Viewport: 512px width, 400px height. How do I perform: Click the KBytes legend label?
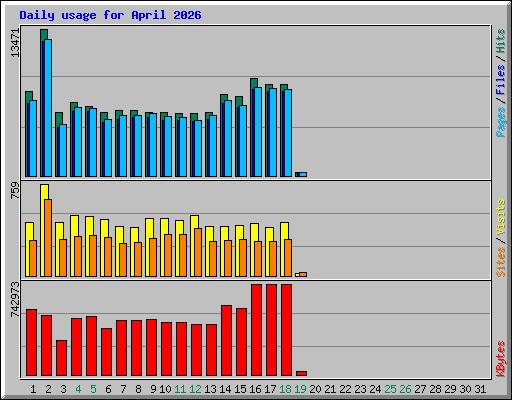501,359
